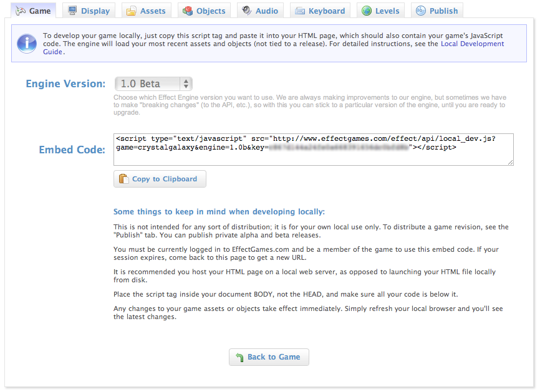Click inside the Embed Code text area
This screenshot has height=392, width=540.
313,156
